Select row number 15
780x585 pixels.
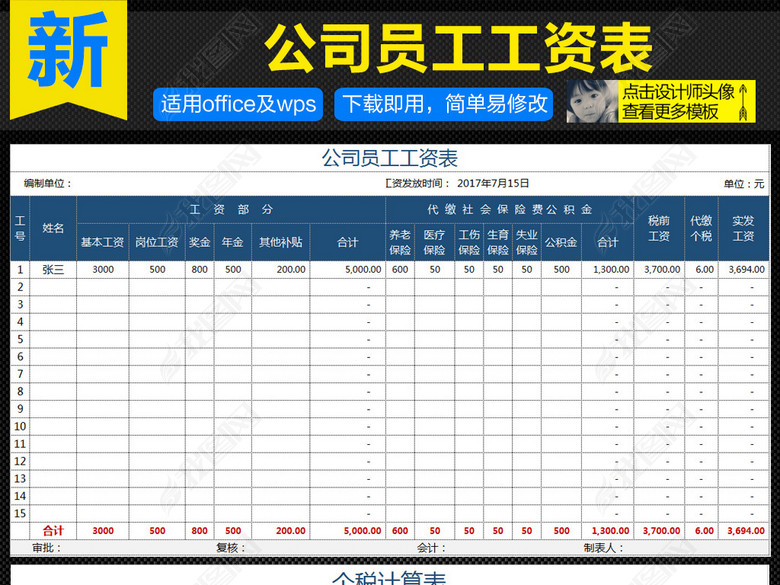[x=20, y=513]
